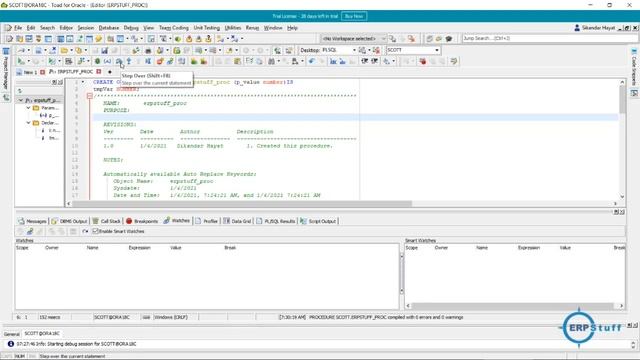Switch to the Breakpoints tab
The image size is (640, 360).
pos(142,221)
